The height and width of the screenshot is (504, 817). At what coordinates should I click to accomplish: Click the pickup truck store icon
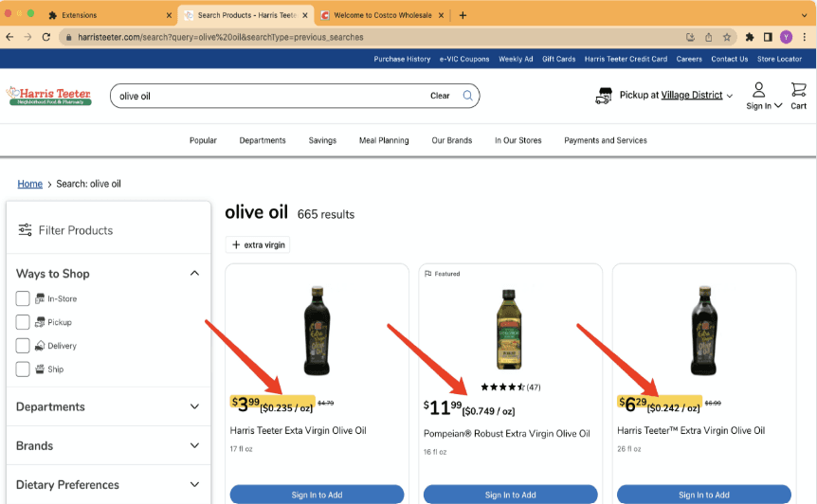(x=604, y=96)
